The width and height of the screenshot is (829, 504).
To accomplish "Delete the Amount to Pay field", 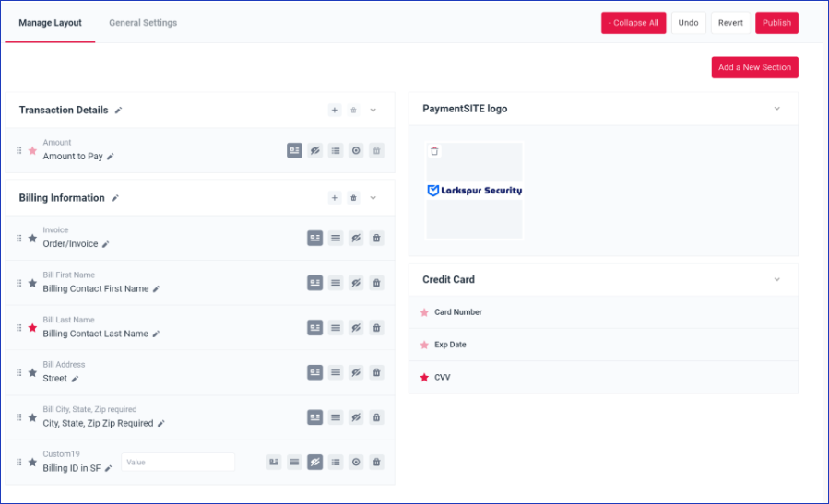I will [376, 150].
